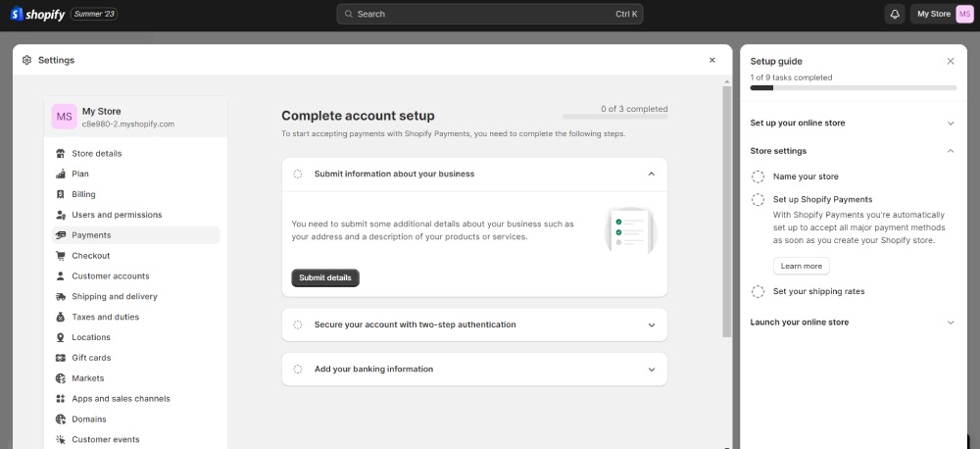This screenshot has width=980, height=449.
Task: Click the MS store avatar in settings sidebar
Action: pos(65,117)
